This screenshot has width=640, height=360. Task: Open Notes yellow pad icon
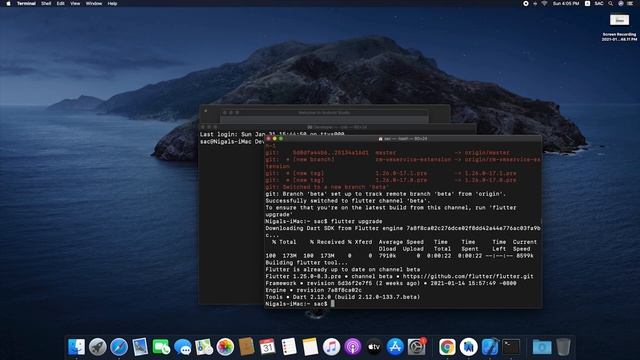[310, 347]
